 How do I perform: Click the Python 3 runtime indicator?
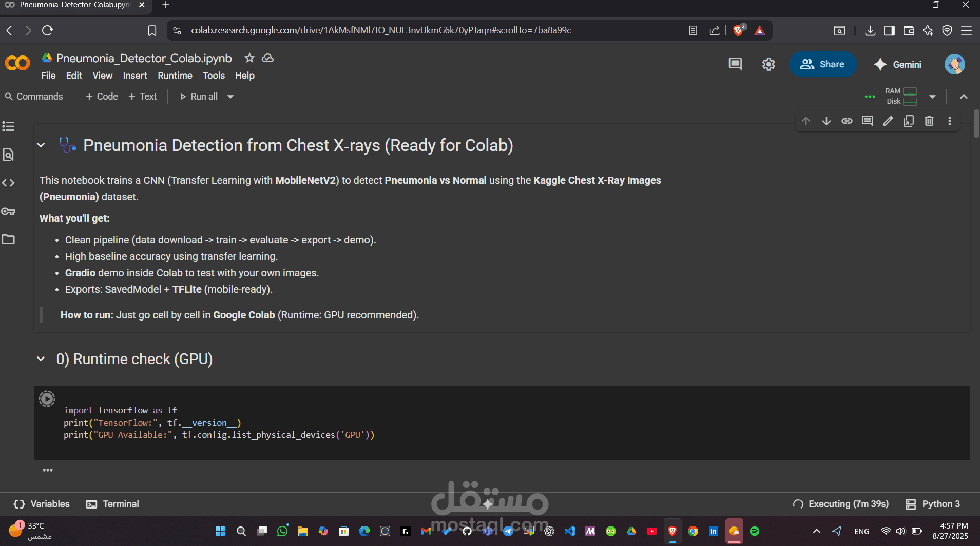933,504
